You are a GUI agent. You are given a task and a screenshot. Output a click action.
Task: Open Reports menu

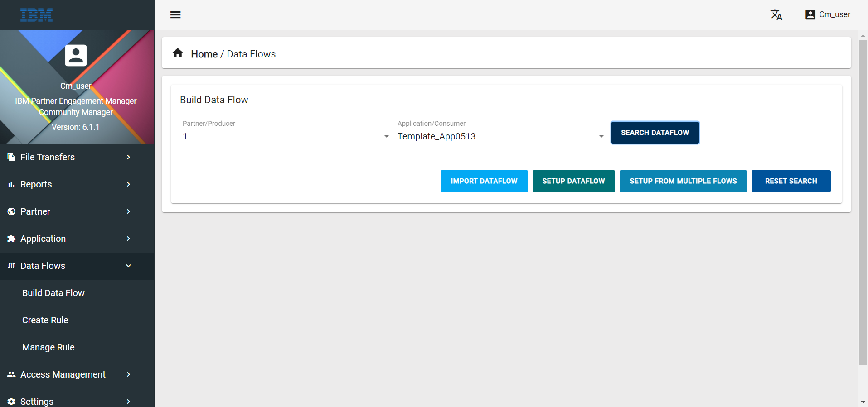pyautogui.click(x=77, y=184)
